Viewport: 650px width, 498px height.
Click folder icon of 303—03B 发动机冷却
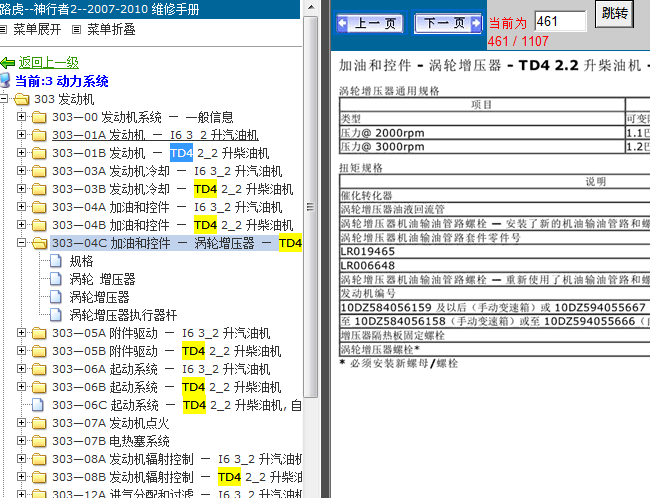[x=39, y=189]
